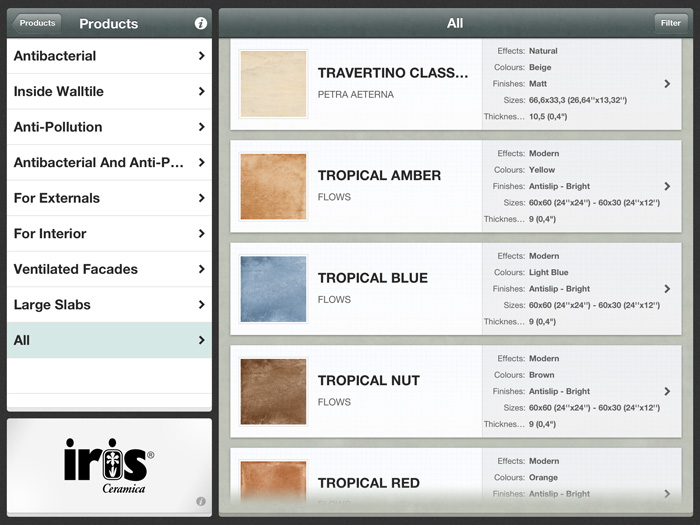
Task: Open the Iris Ceramica logo banner
Action: coord(109,465)
